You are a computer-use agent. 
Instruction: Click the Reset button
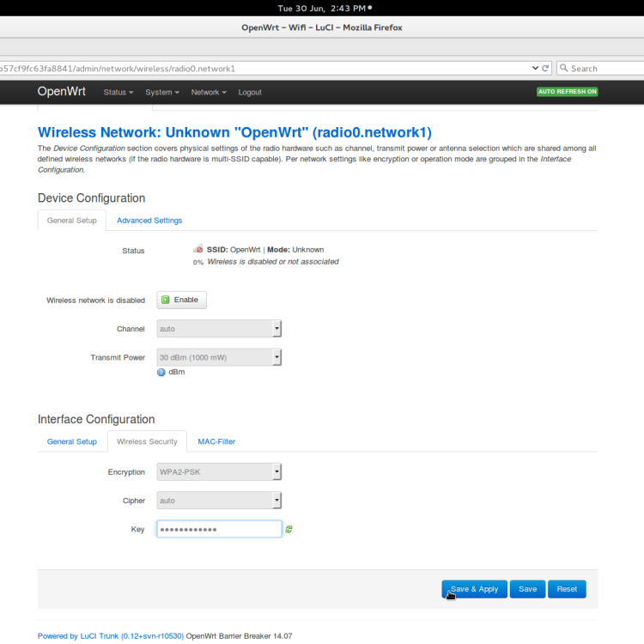567,589
